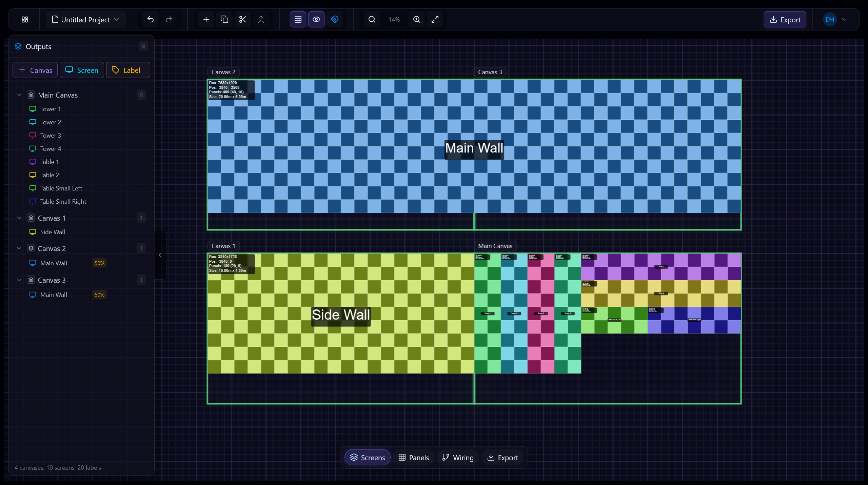Click the fit-to-screen expand icon
The image size is (868, 485).
[x=435, y=19]
